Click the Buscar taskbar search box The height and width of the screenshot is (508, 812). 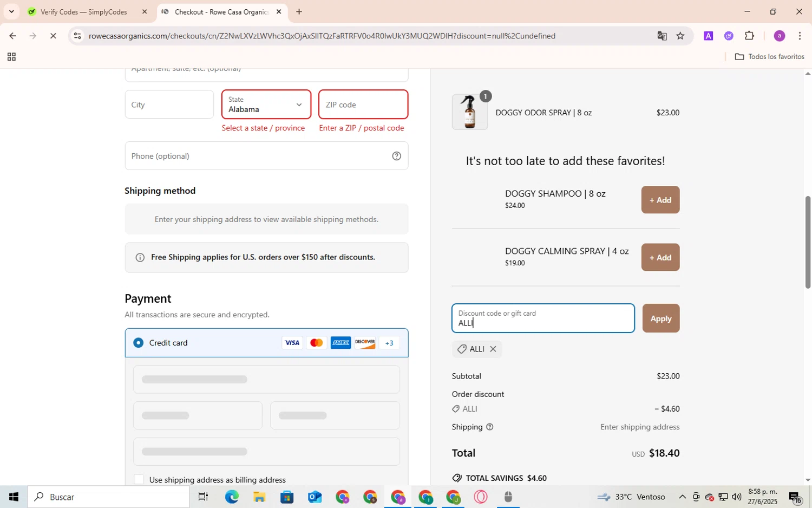[x=108, y=497]
